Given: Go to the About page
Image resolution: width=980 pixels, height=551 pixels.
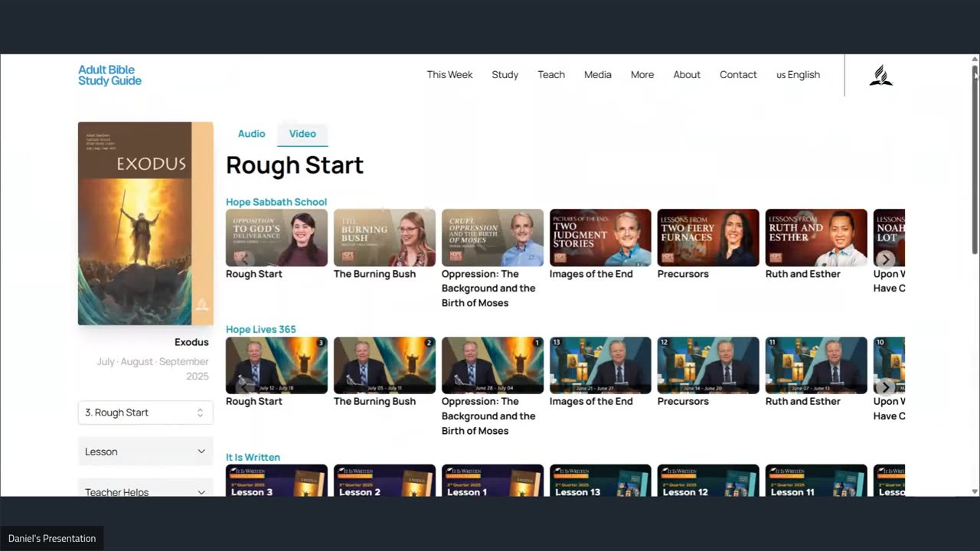Looking at the screenshot, I should point(687,74).
